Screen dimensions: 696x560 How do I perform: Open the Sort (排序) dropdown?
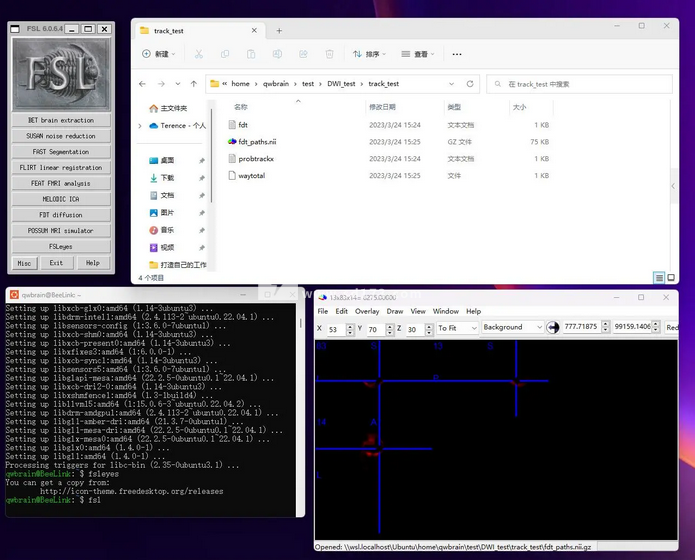(x=372, y=54)
